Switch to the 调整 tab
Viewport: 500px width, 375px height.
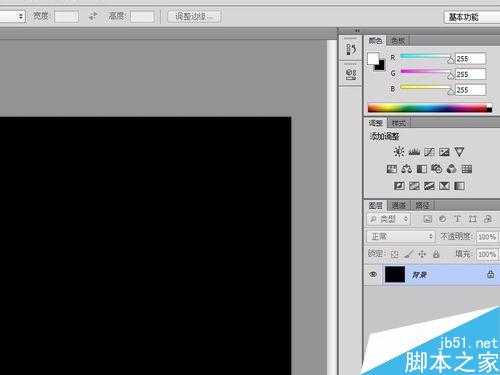pos(376,123)
